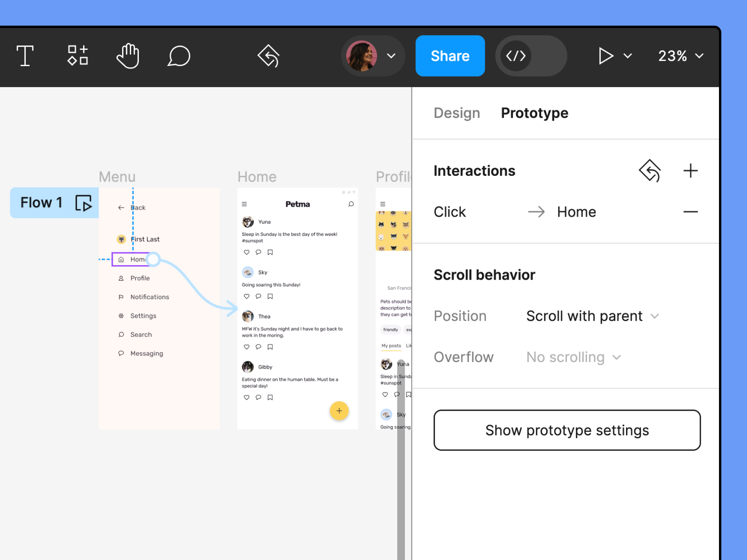747x560 pixels.
Task: Remove the Click to Home interaction
Action: coord(690,212)
